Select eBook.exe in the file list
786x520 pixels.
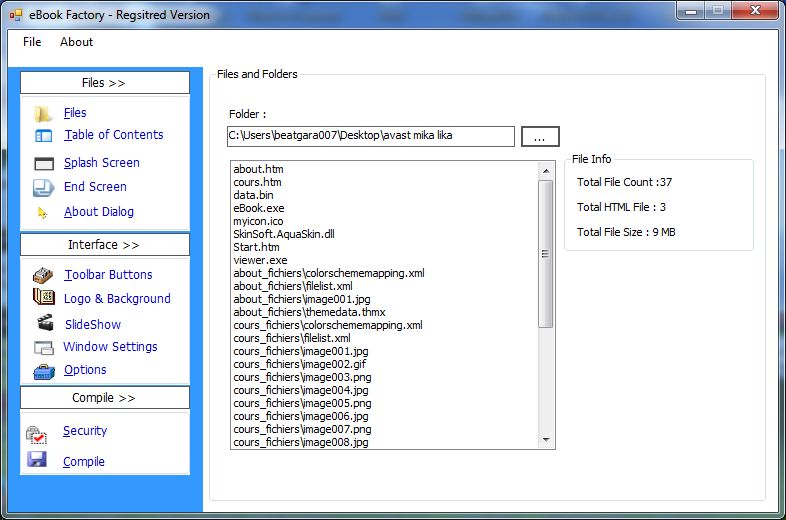click(x=259, y=208)
